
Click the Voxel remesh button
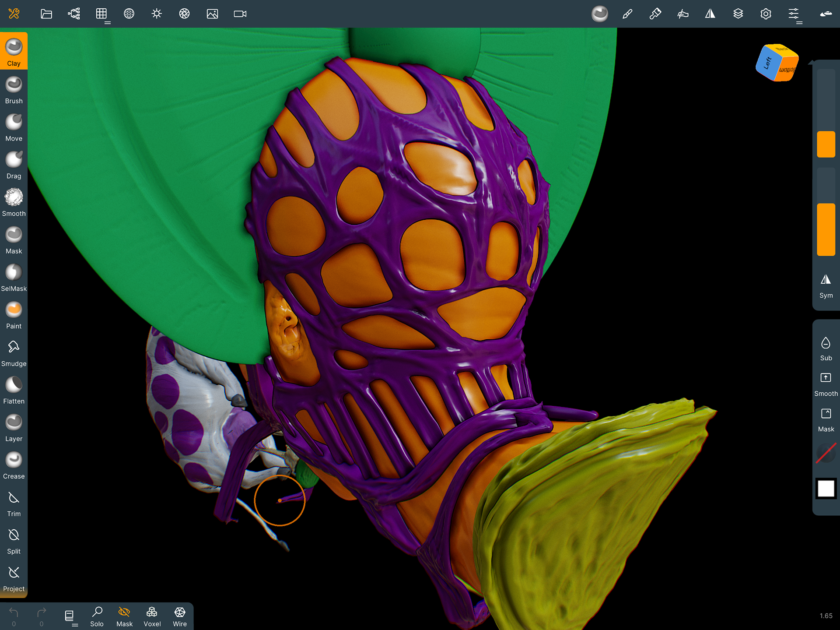pos(152,616)
